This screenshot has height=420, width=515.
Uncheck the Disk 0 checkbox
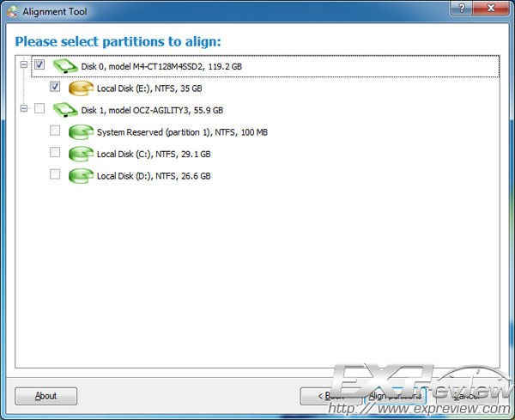click(x=39, y=64)
